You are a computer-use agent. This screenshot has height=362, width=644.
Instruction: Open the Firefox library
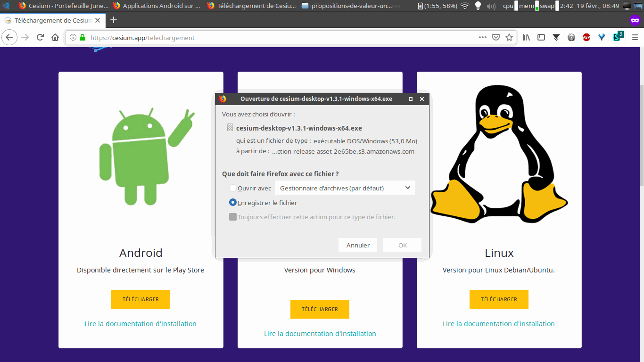point(526,37)
